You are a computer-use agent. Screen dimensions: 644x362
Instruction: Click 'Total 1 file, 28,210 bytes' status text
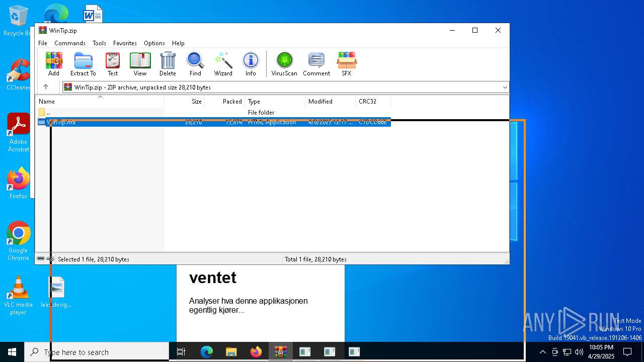pos(315,259)
